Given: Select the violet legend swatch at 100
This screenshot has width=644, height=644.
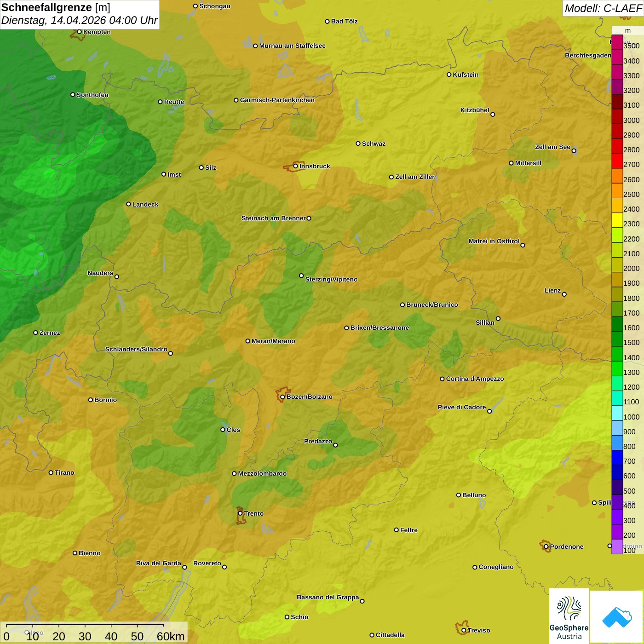Looking at the screenshot, I should (617, 546).
